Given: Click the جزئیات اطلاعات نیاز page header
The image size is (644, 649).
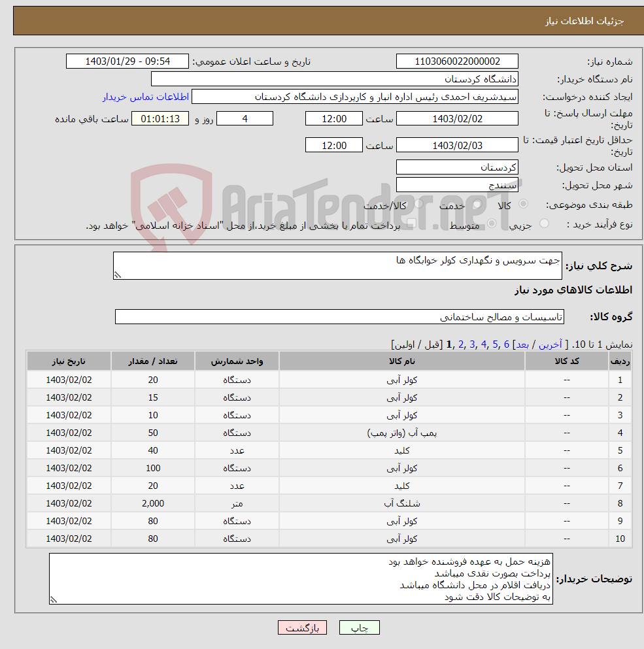Looking at the screenshot, I should point(584,21).
